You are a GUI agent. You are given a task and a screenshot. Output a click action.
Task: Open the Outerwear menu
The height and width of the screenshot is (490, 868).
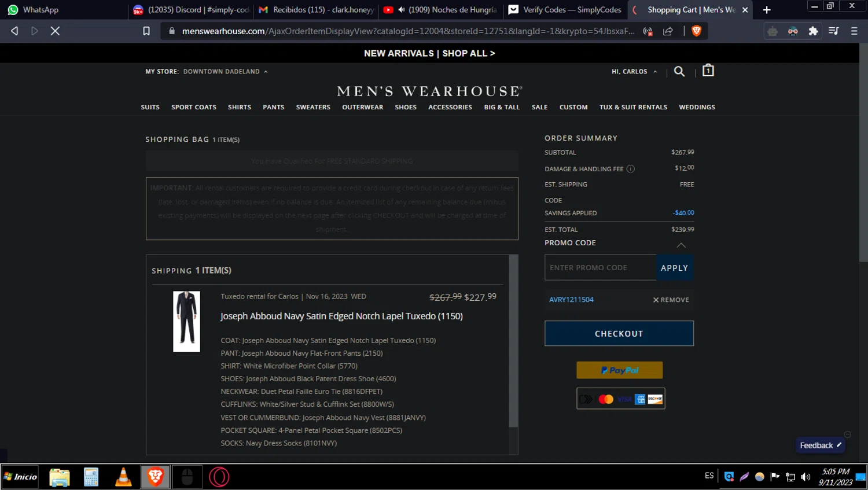point(363,107)
